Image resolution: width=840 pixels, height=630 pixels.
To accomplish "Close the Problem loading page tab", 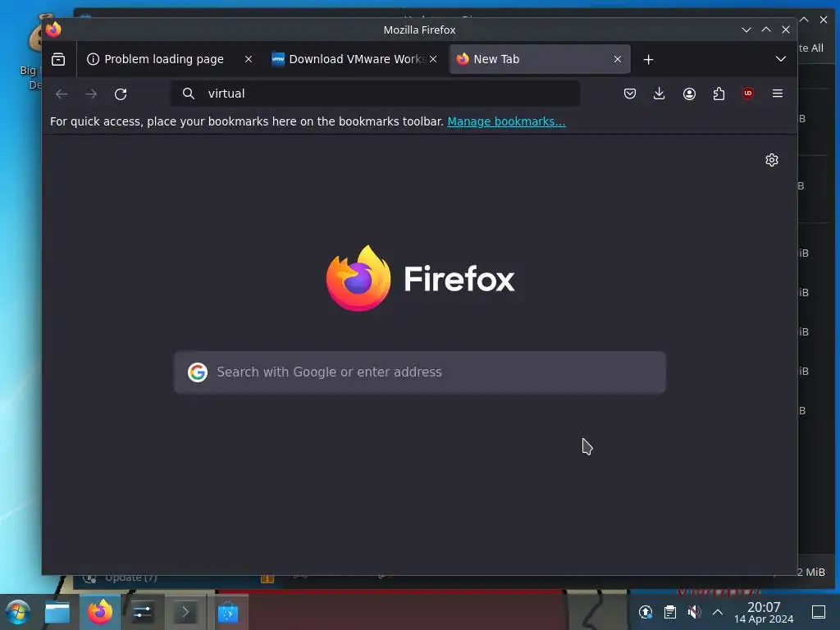I will pos(248,59).
